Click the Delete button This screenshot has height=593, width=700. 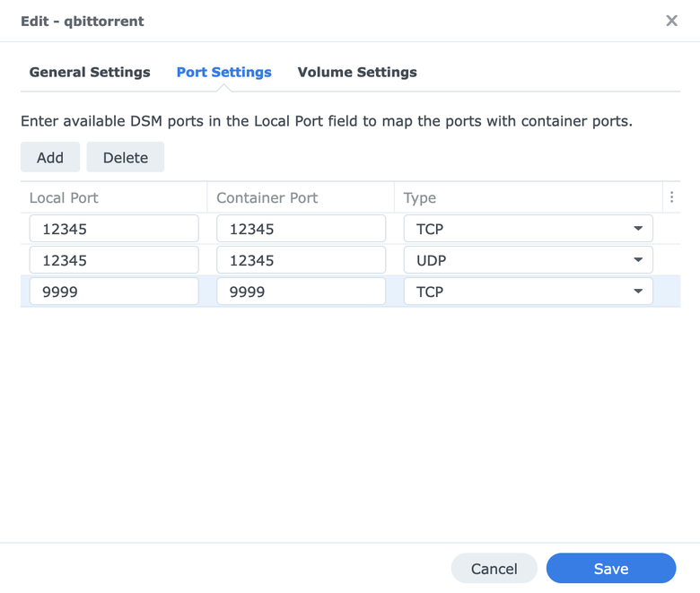pyautogui.click(x=126, y=157)
